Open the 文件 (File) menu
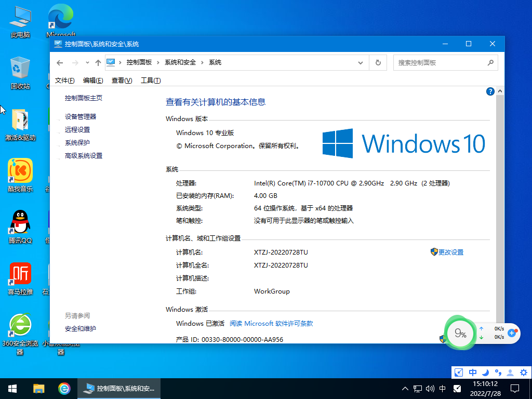532x399 pixels. click(64, 80)
